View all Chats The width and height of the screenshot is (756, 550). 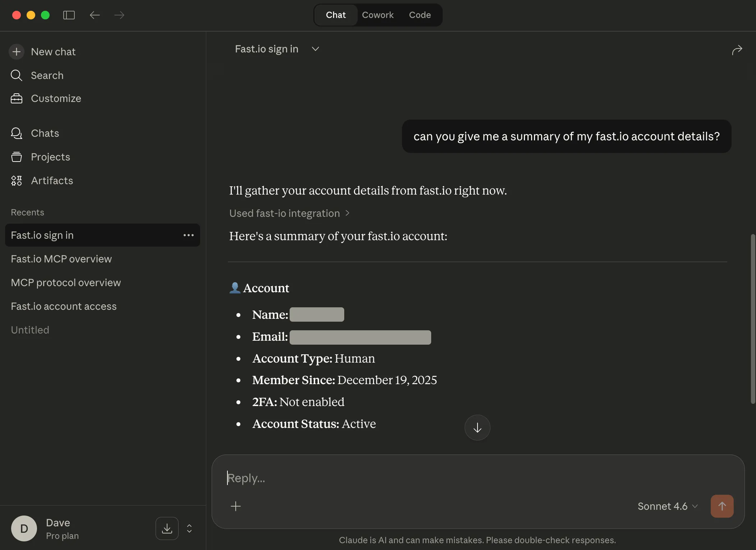pos(45,133)
